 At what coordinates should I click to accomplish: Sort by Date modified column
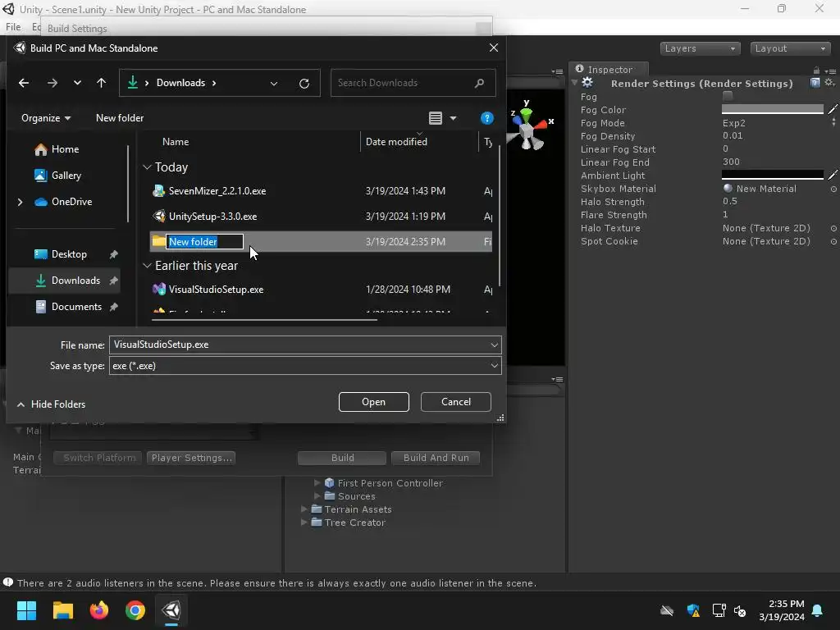[x=396, y=142]
